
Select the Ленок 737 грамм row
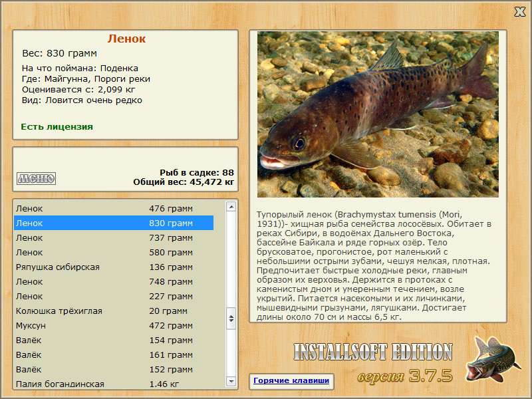(x=114, y=237)
